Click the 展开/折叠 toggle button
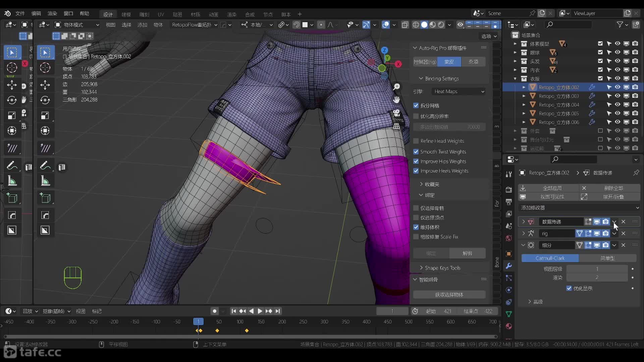This screenshot has height=362, width=644. coord(610,197)
